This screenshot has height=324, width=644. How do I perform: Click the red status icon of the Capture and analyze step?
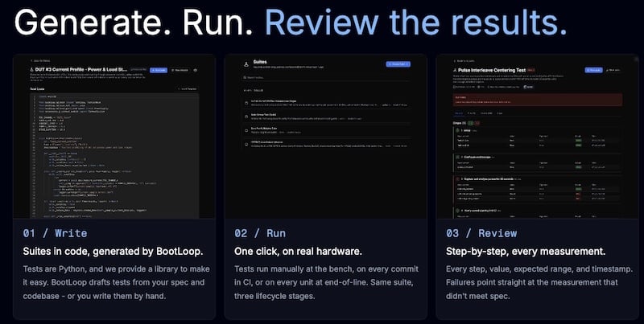[x=457, y=179]
